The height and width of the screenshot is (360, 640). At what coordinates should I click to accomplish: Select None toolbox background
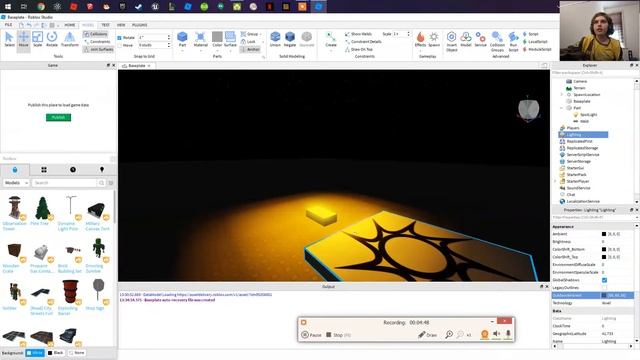tap(76, 353)
